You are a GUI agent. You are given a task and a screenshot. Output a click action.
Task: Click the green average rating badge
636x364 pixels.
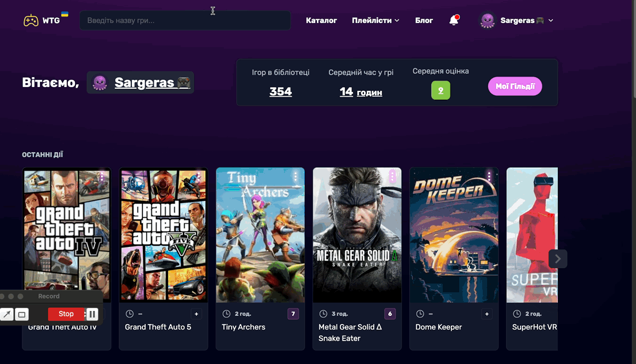[x=441, y=90]
